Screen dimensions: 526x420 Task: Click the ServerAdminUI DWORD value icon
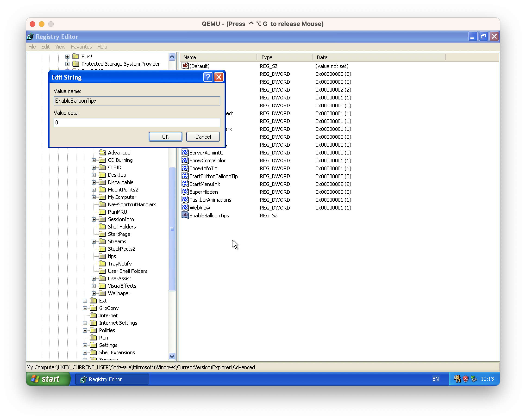tap(185, 152)
